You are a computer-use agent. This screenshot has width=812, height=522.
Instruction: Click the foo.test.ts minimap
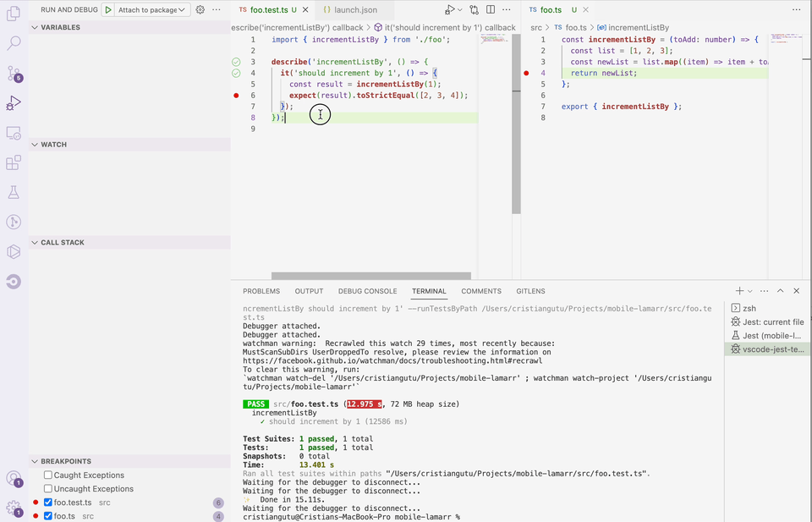tap(494, 38)
